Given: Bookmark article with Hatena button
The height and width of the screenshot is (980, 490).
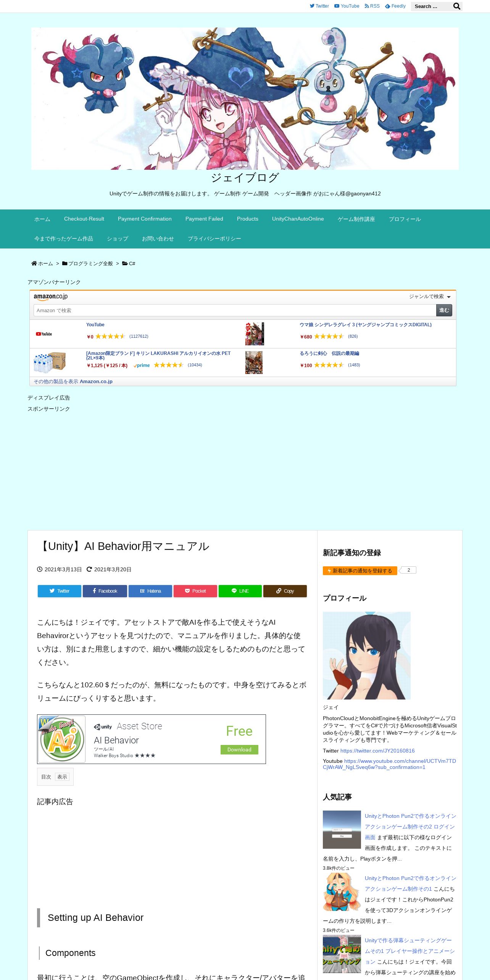Looking at the screenshot, I should pyautogui.click(x=150, y=591).
